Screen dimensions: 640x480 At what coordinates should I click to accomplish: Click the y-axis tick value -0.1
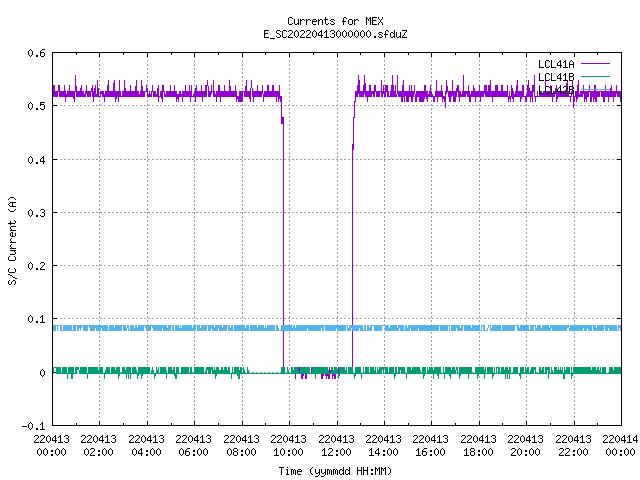tap(33, 426)
